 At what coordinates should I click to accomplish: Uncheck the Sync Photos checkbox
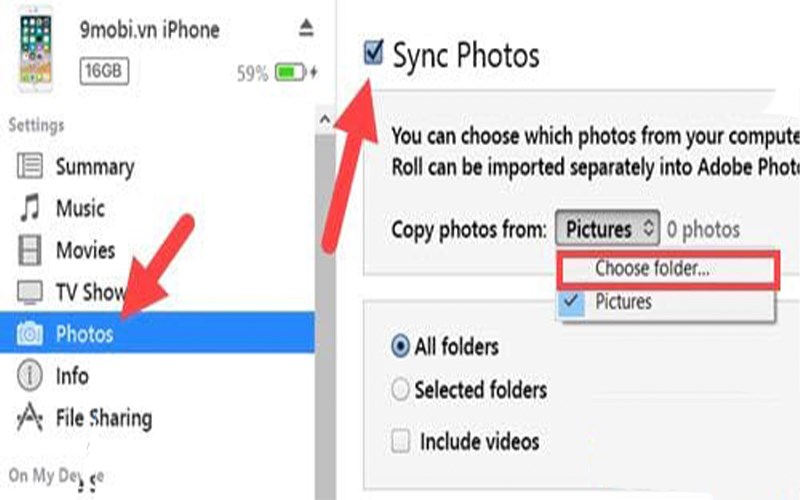373,54
